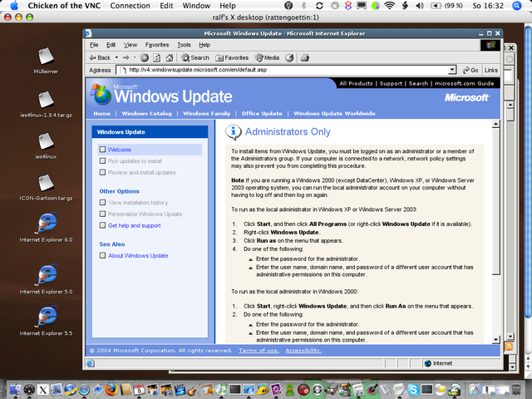This screenshot has width=532, height=399.
Task: Click Get help and support link
Action: tap(135, 225)
